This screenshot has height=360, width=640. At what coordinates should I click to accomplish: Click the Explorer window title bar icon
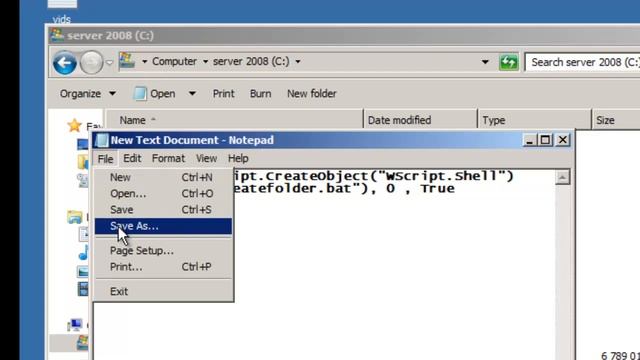point(58,36)
